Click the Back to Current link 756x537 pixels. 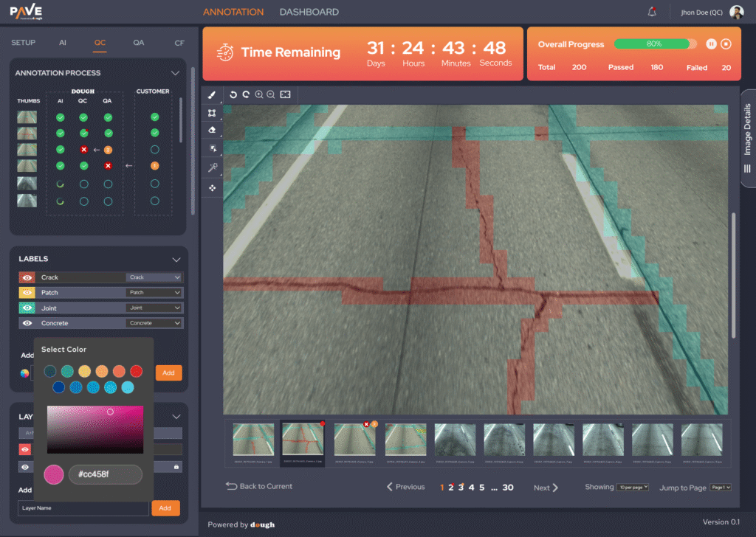pos(259,487)
